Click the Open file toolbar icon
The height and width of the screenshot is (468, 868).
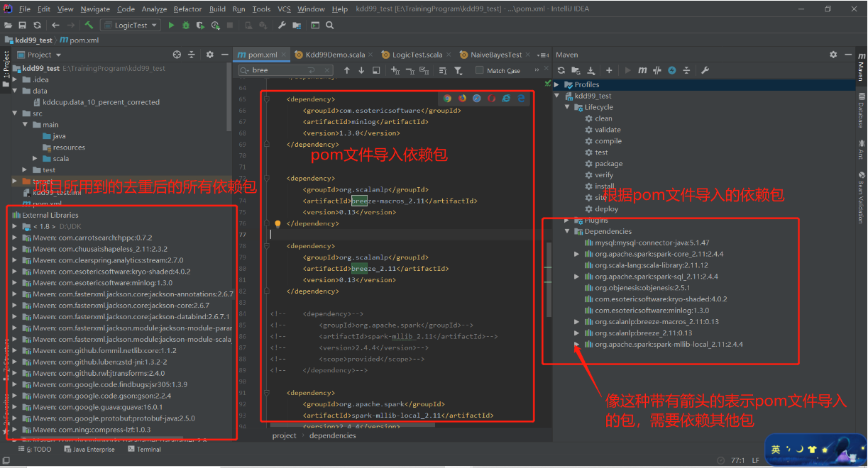pyautogui.click(x=9, y=25)
